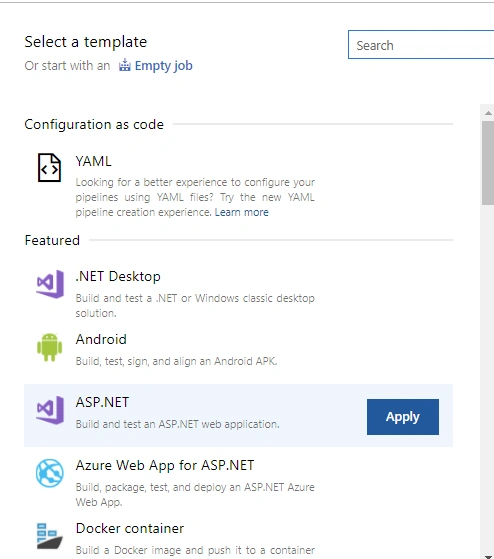
Task: Select the .NET Desktop template title
Action: pyautogui.click(x=118, y=276)
